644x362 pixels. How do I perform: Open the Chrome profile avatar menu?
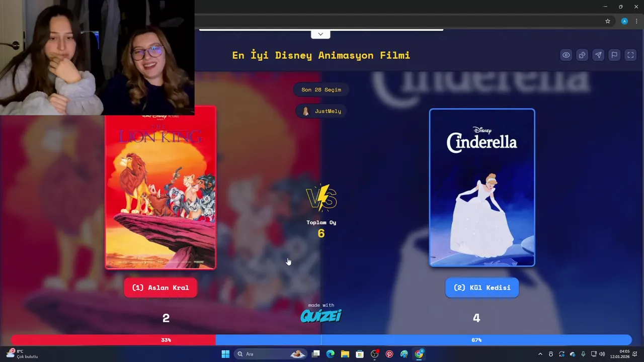click(x=624, y=21)
